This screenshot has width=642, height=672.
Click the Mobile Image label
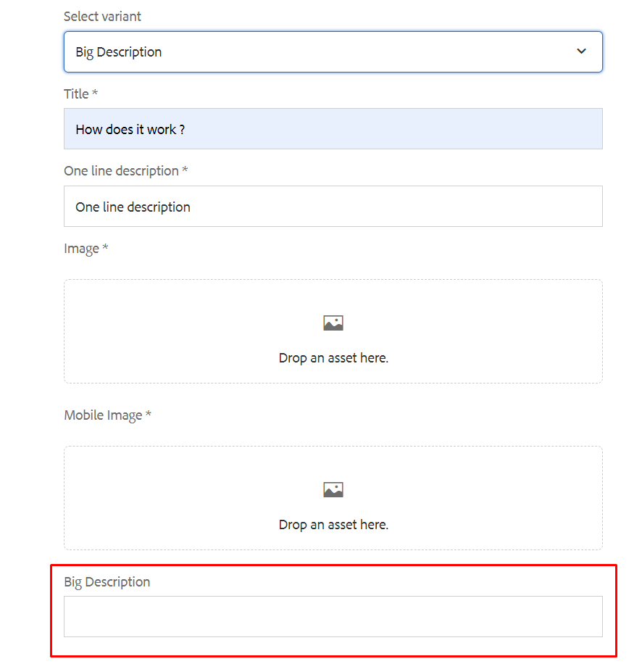click(x=103, y=415)
